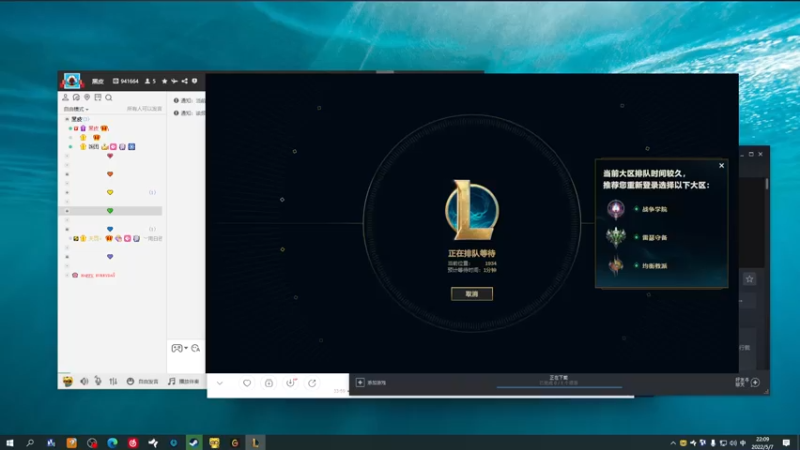Show hidden system tray icons

[x=673, y=443]
